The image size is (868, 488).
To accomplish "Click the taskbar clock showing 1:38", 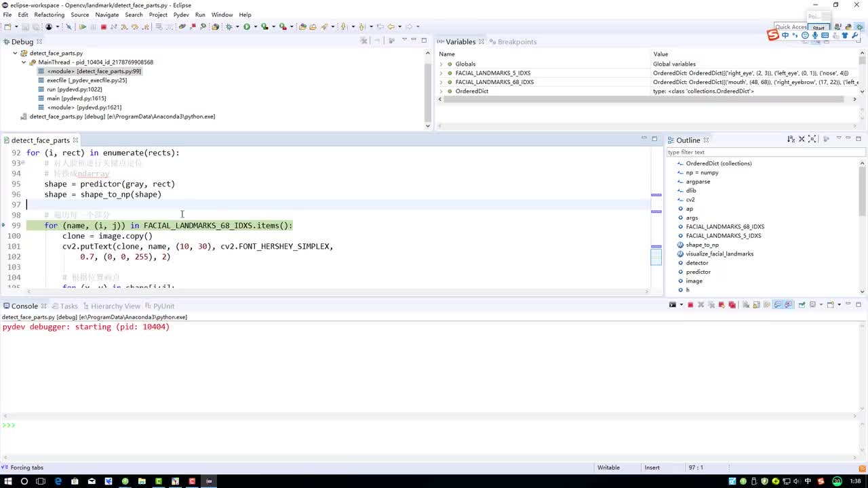I will pyautogui.click(x=856, y=481).
